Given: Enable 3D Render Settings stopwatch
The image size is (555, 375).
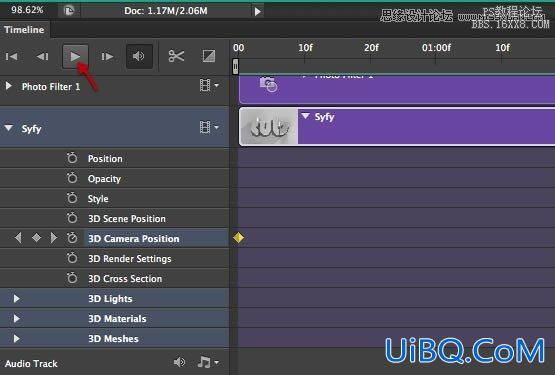Looking at the screenshot, I should 72,258.
